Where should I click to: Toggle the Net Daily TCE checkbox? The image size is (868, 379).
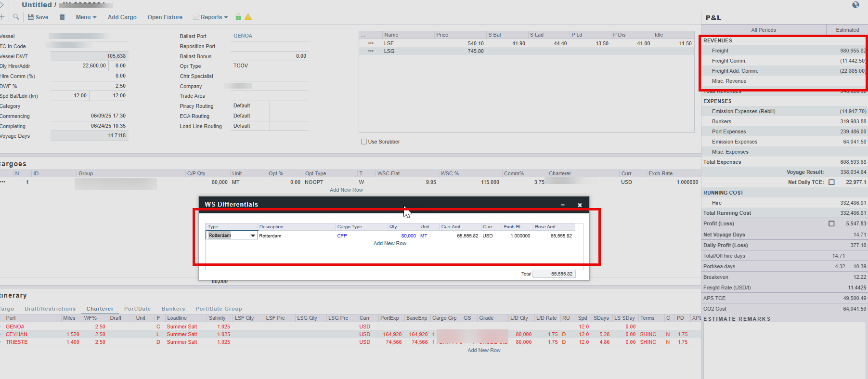click(831, 182)
